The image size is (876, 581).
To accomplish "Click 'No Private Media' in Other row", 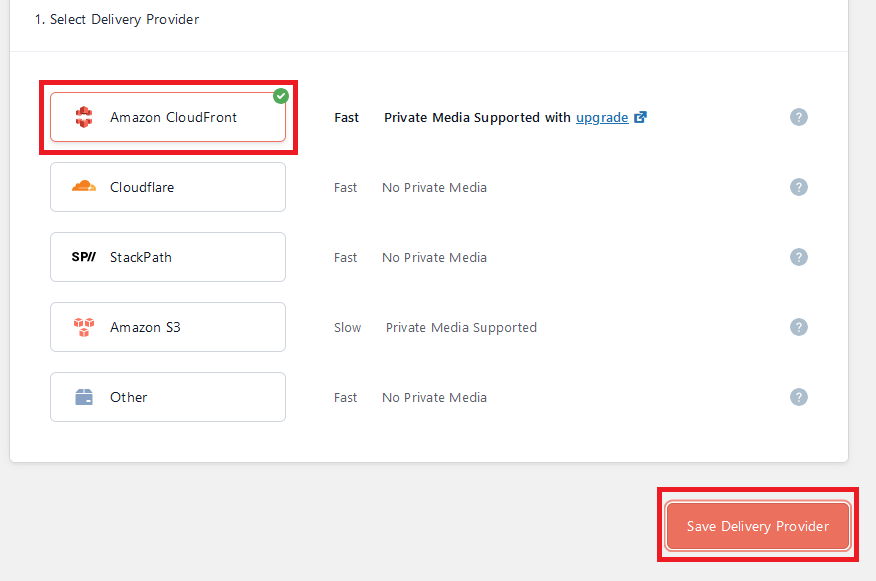I will click(435, 398).
